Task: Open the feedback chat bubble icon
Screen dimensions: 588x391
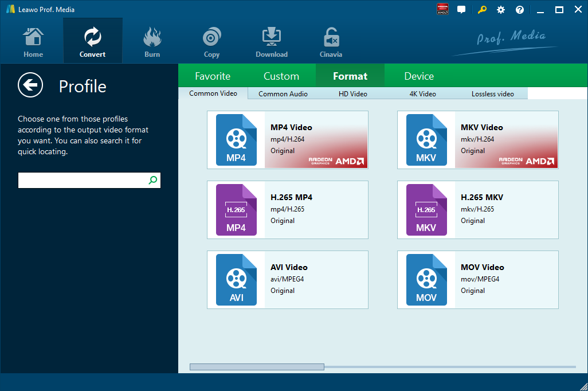Action: coord(461,10)
